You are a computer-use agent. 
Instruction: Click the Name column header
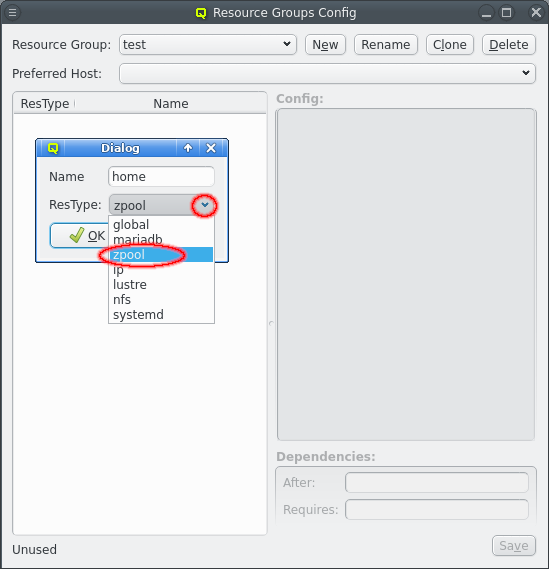[x=171, y=104]
